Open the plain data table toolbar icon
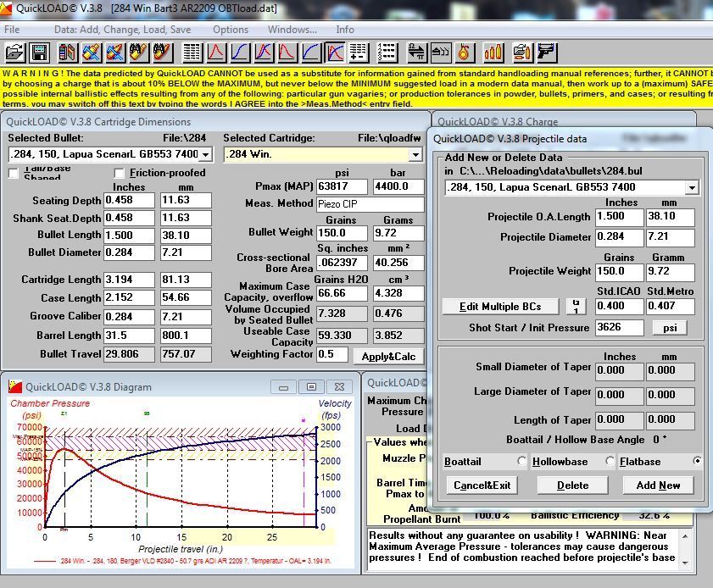This screenshot has height=588, width=713. click(192, 53)
